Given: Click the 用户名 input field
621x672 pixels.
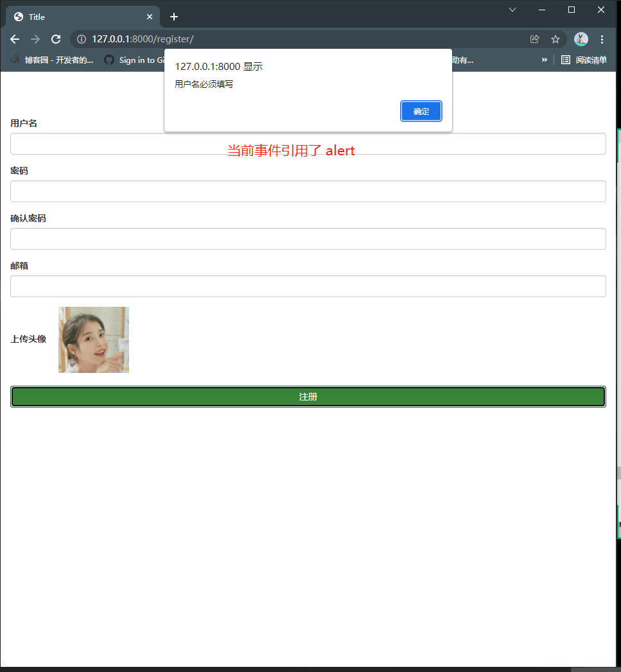Looking at the screenshot, I should click(308, 144).
